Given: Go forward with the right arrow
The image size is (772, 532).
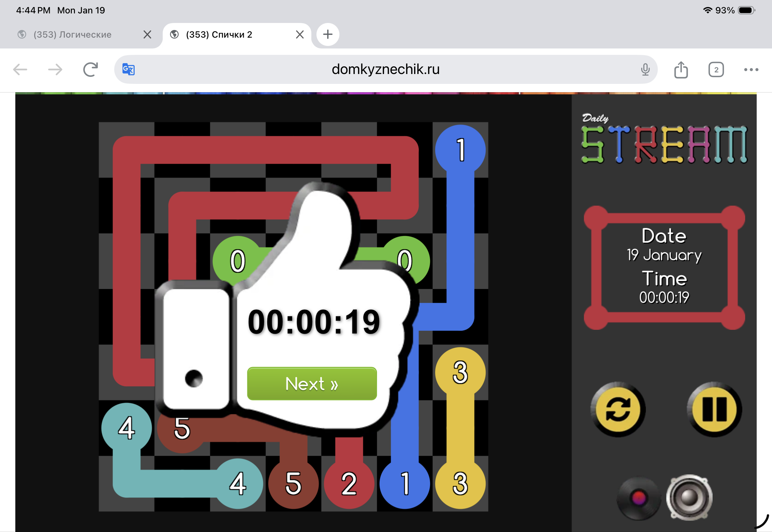Looking at the screenshot, I should pyautogui.click(x=55, y=70).
